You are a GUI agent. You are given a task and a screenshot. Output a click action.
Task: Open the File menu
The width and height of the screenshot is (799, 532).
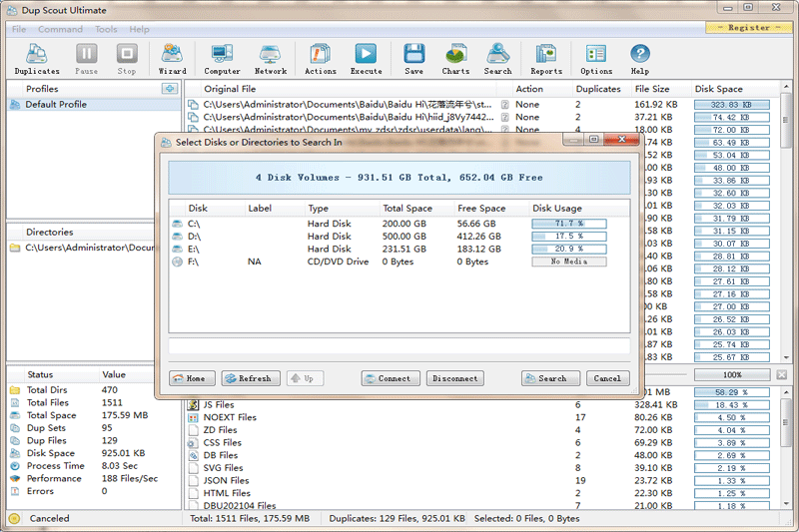click(19, 29)
